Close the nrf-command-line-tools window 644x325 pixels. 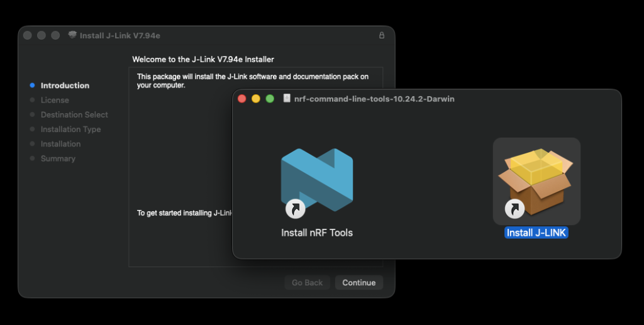coord(242,99)
